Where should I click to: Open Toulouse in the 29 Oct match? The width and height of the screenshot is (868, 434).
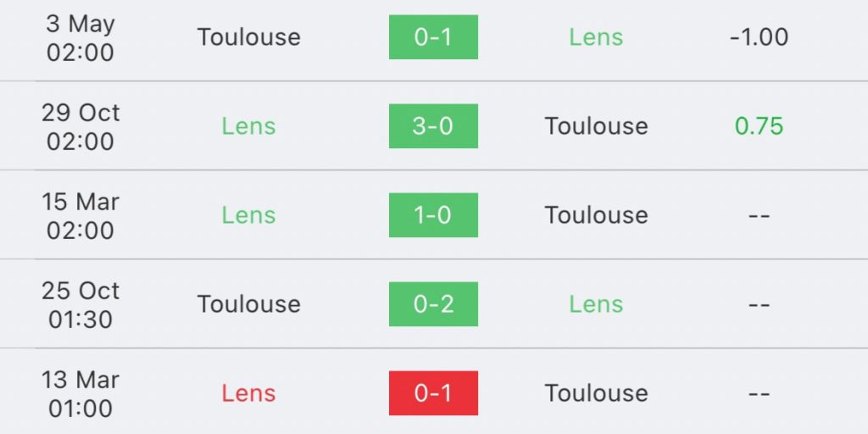tap(596, 126)
